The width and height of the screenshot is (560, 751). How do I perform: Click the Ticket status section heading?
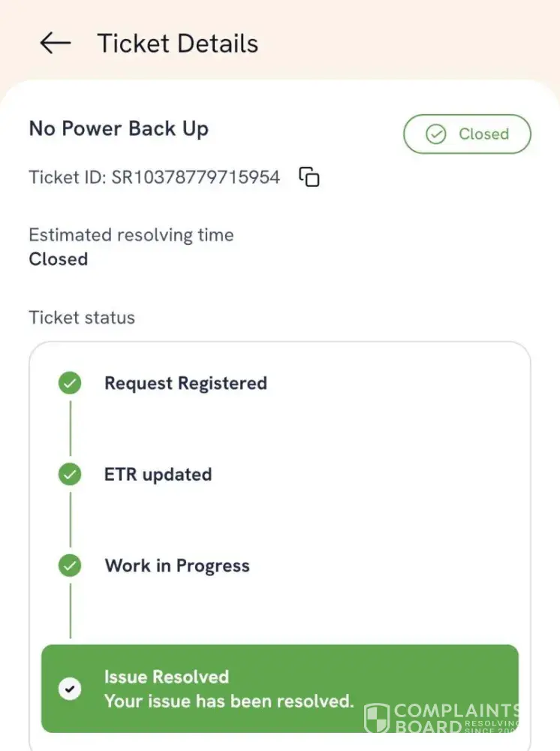point(82,318)
